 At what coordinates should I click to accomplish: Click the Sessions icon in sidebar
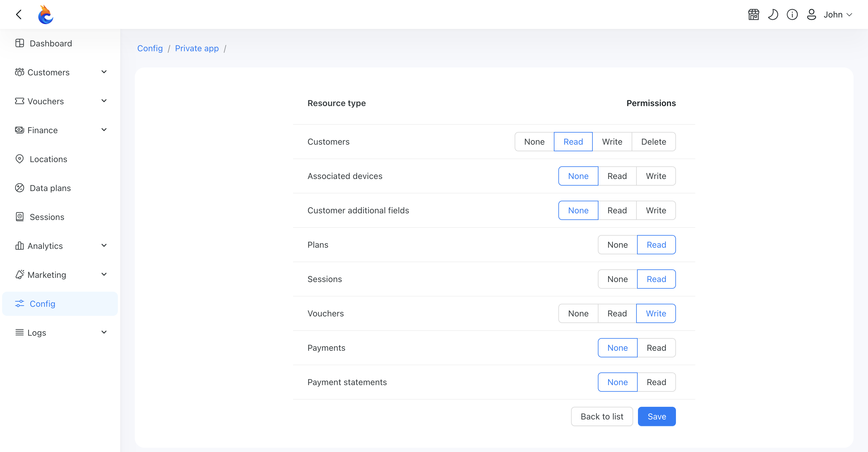(x=20, y=217)
